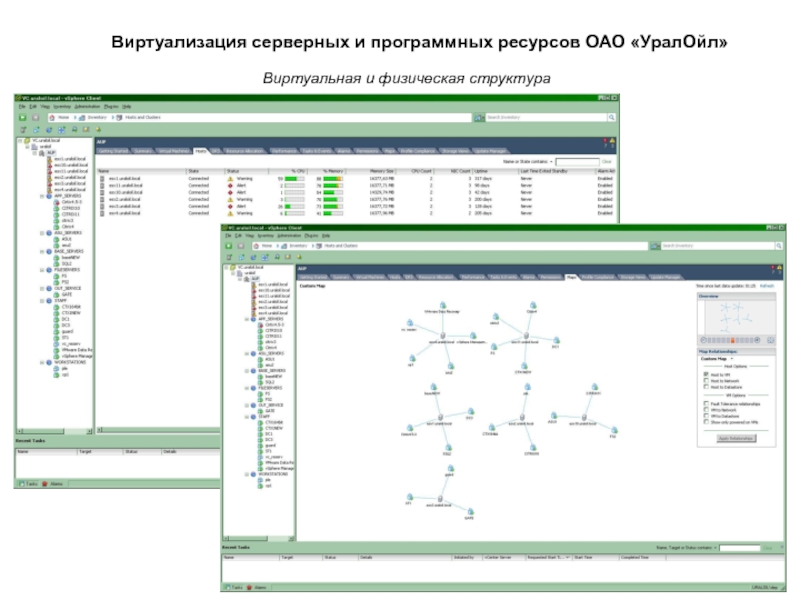Click Overview map thumbnail in front window
Image resolution: width=800 pixels, height=600 pixels.
(736, 317)
